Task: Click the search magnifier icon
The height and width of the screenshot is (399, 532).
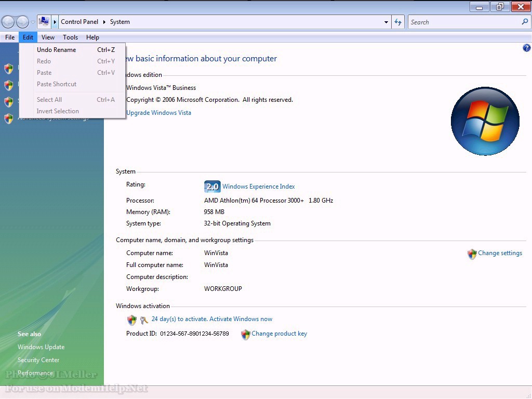Action: [525, 22]
